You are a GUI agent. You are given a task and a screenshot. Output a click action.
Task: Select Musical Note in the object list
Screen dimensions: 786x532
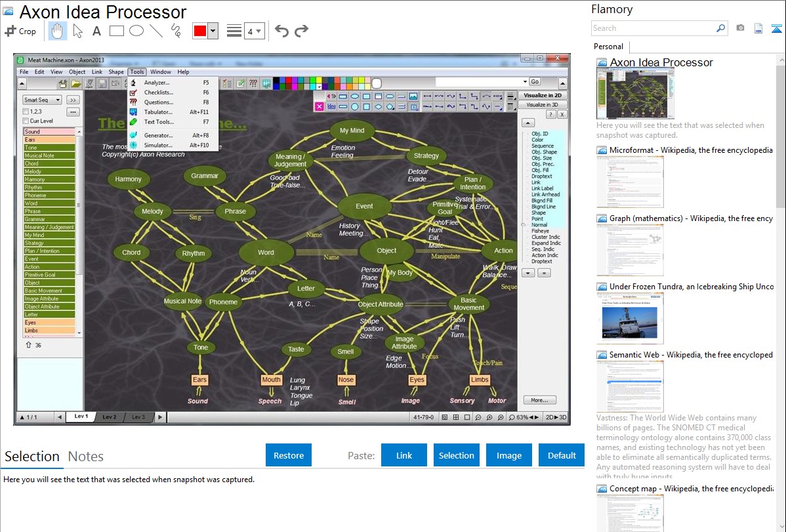click(x=49, y=155)
